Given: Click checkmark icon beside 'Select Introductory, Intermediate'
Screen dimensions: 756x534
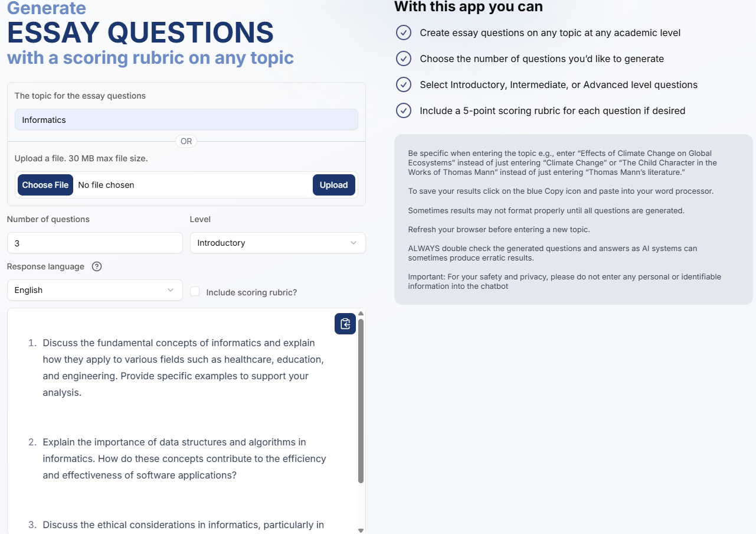Looking at the screenshot, I should [x=404, y=84].
